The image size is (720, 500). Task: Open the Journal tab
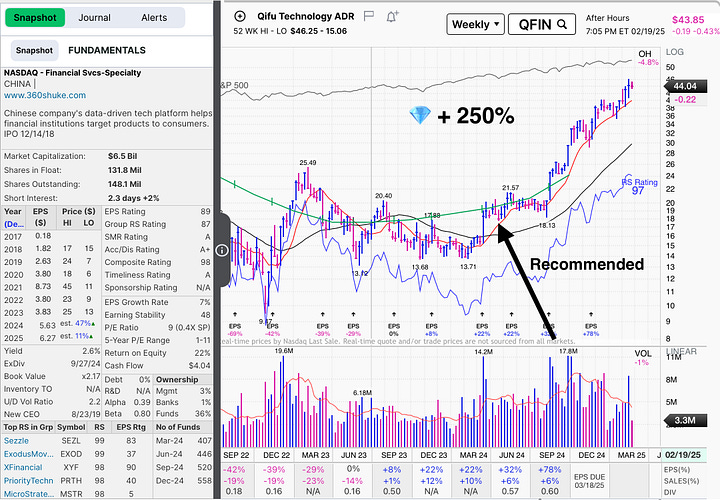(x=94, y=17)
